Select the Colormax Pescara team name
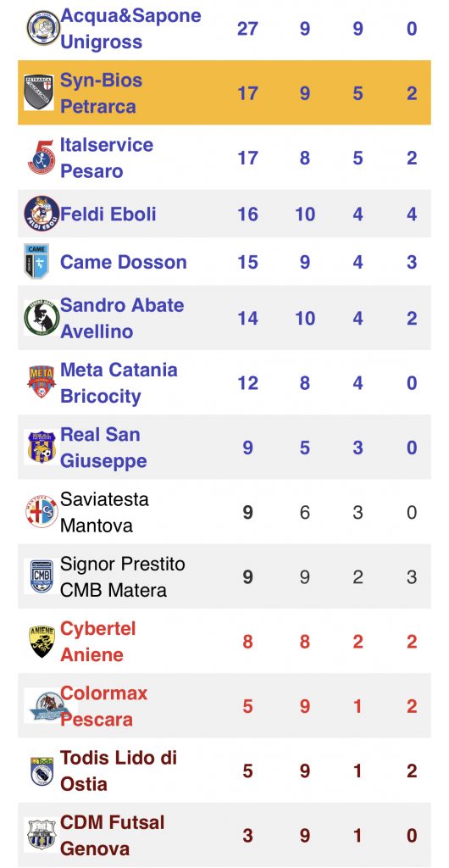449x868 pixels. [x=104, y=706]
